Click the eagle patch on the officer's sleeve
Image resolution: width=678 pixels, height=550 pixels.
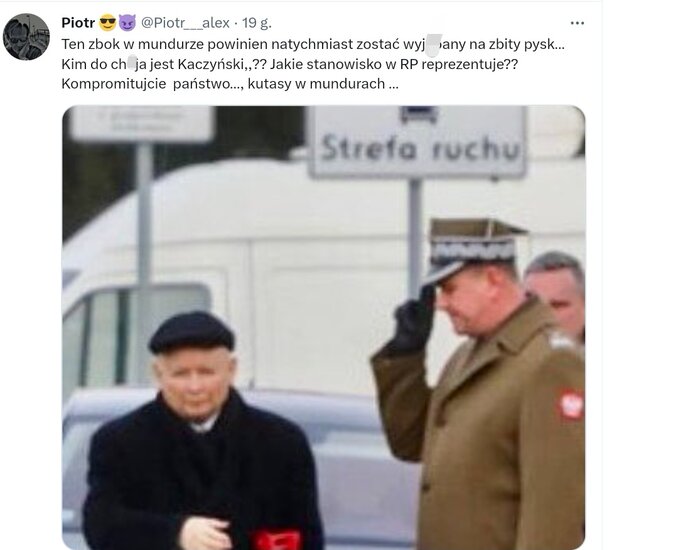click(x=571, y=405)
